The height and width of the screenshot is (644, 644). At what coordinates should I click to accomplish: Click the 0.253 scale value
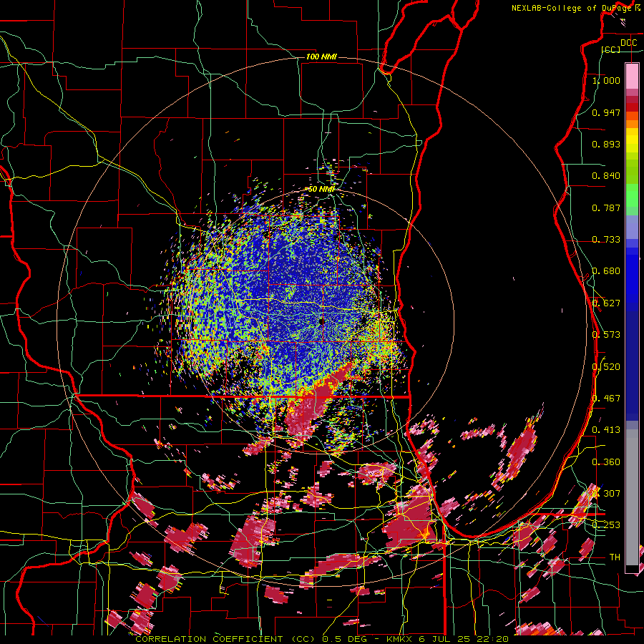point(606,525)
